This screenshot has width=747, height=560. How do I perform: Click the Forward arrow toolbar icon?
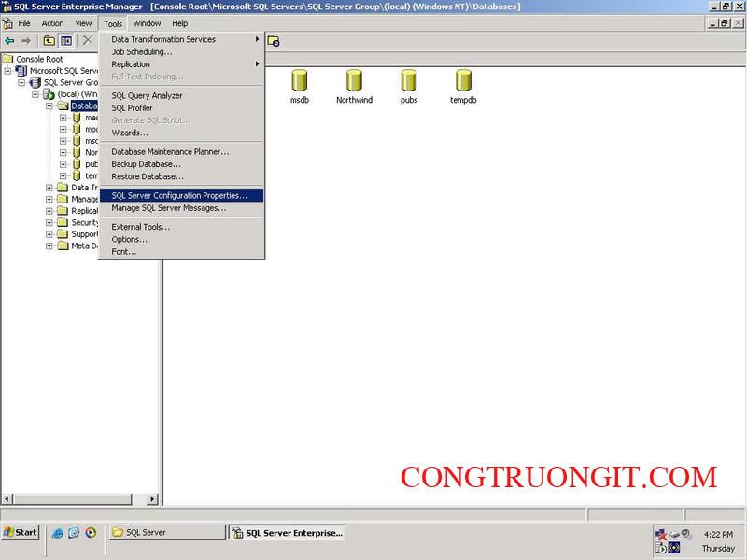tap(26, 41)
